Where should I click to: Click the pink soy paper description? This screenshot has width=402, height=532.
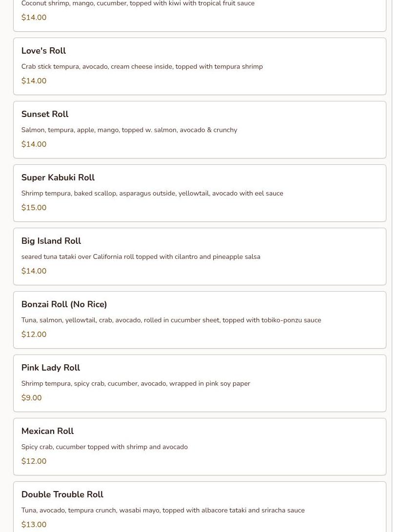pos(136,383)
